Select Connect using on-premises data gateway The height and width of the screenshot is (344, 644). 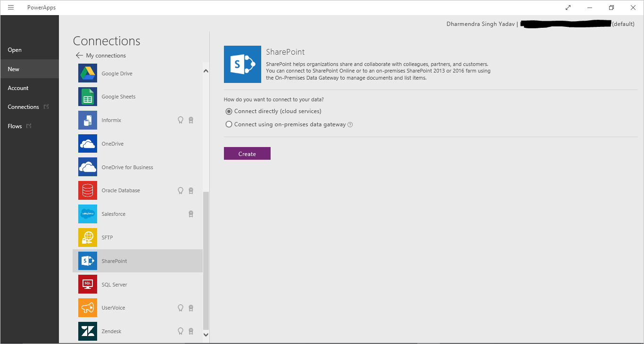(286, 124)
